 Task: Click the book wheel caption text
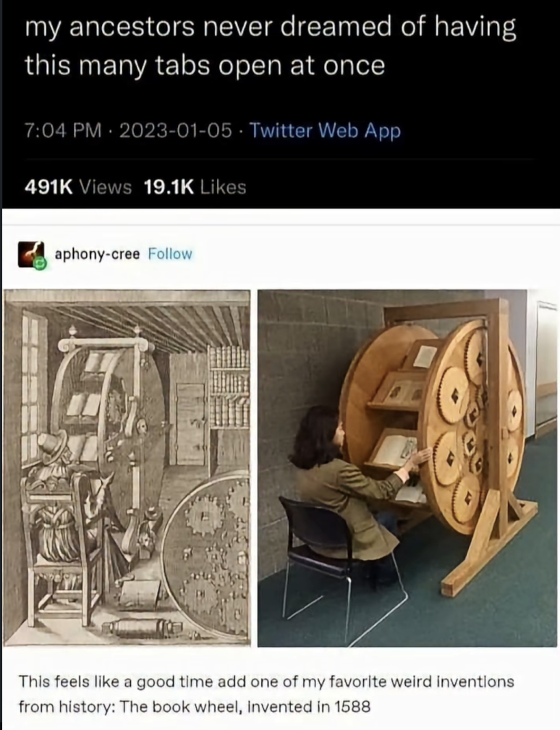[266, 694]
